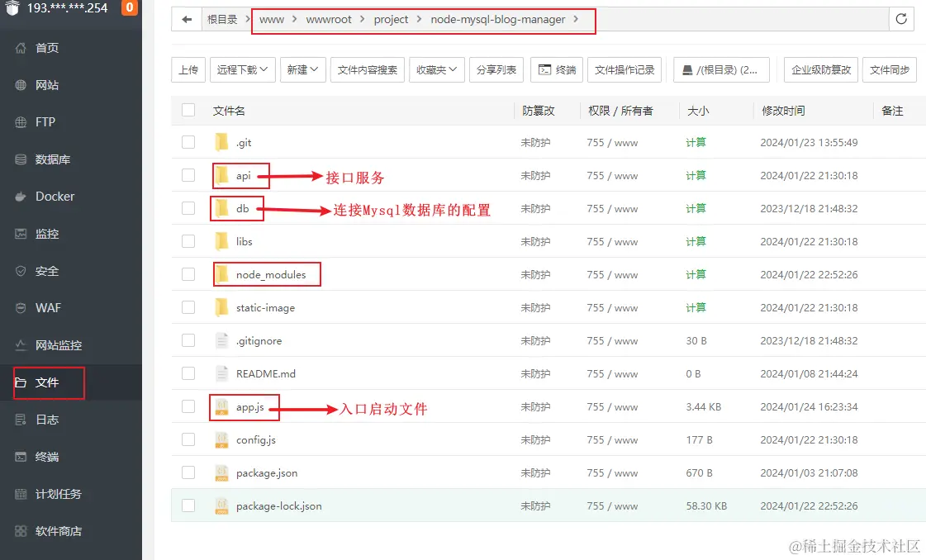Image resolution: width=926 pixels, height=560 pixels.
Task: Click the www breadcrumb segment
Action: pyautogui.click(x=272, y=20)
